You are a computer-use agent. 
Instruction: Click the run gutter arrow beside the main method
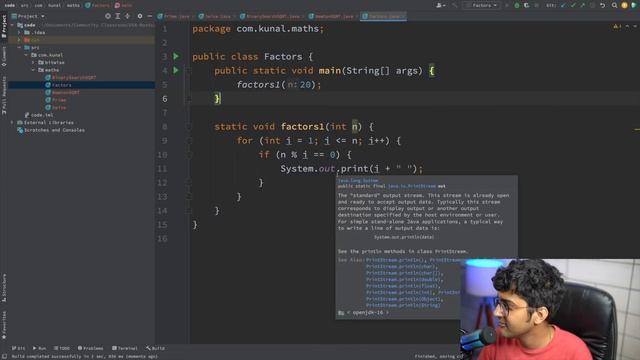point(176,70)
